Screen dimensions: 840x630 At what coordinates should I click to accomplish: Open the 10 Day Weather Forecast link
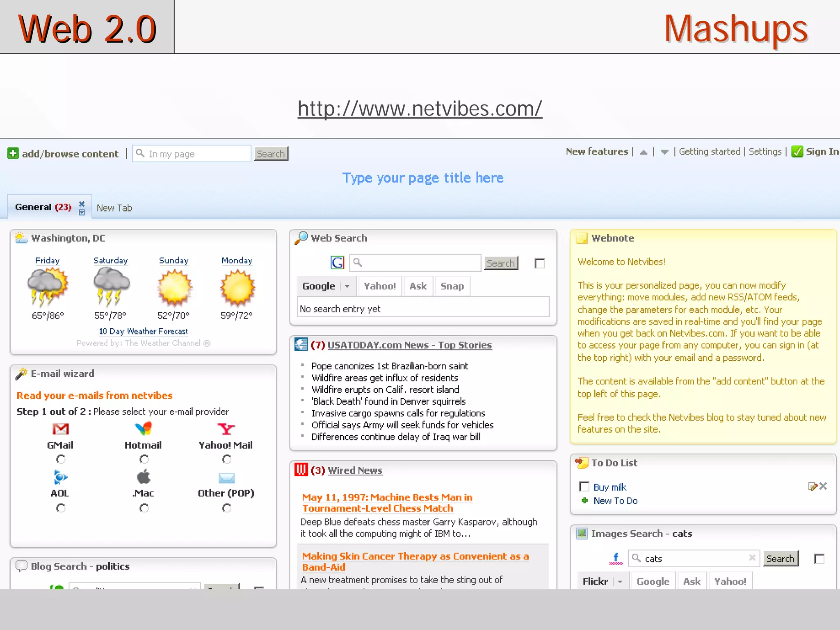pos(143,331)
